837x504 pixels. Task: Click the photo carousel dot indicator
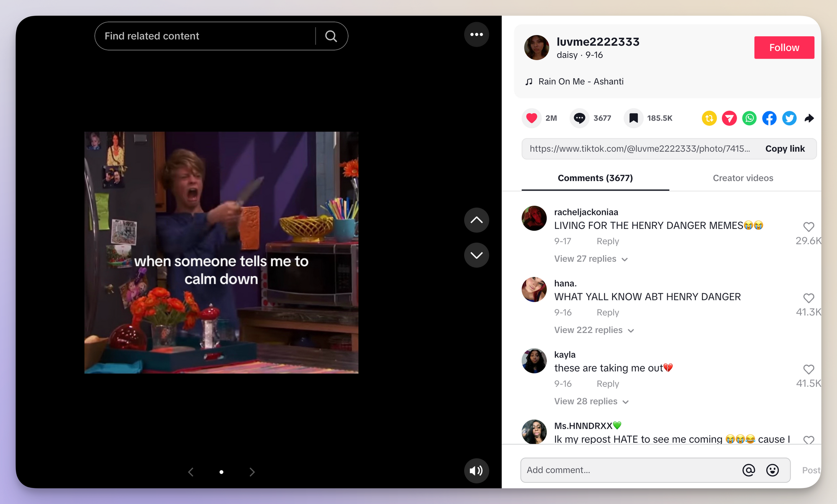(x=221, y=472)
